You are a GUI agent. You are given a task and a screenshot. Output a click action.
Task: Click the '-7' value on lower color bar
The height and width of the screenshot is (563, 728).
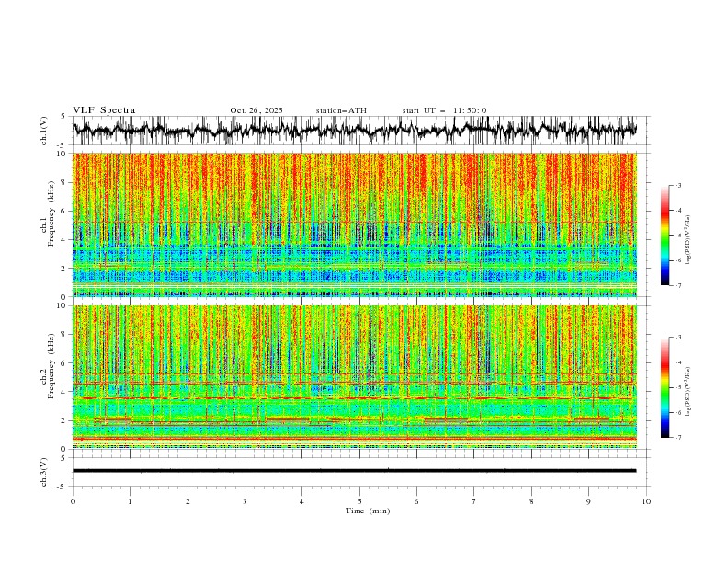click(x=678, y=438)
